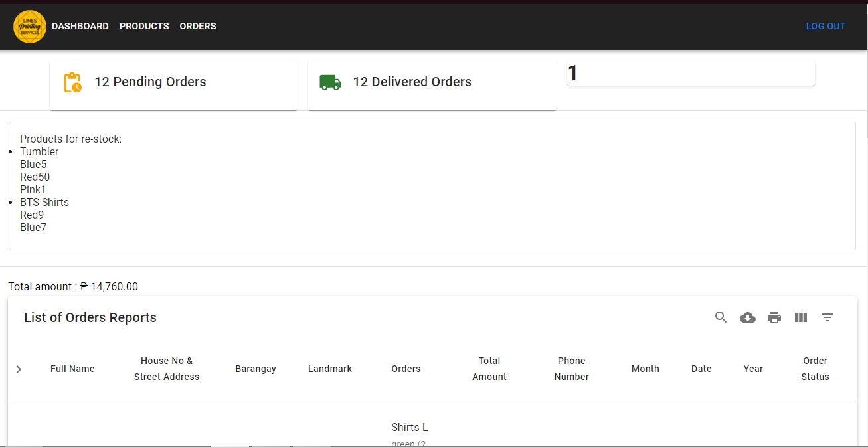The height and width of the screenshot is (447, 868).
Task: Sort by Barangay column header
Action: (x=256, y=369)
